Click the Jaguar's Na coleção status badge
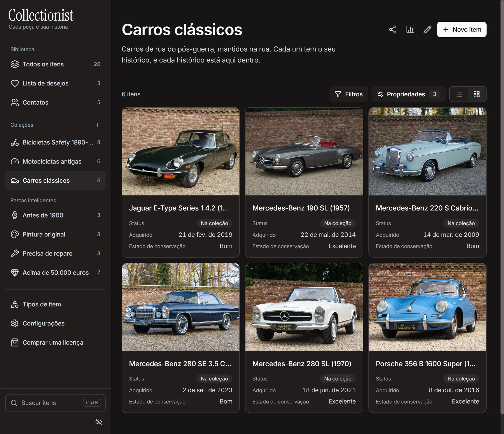Viewport: 504px width, 434px height. (214, 223)
